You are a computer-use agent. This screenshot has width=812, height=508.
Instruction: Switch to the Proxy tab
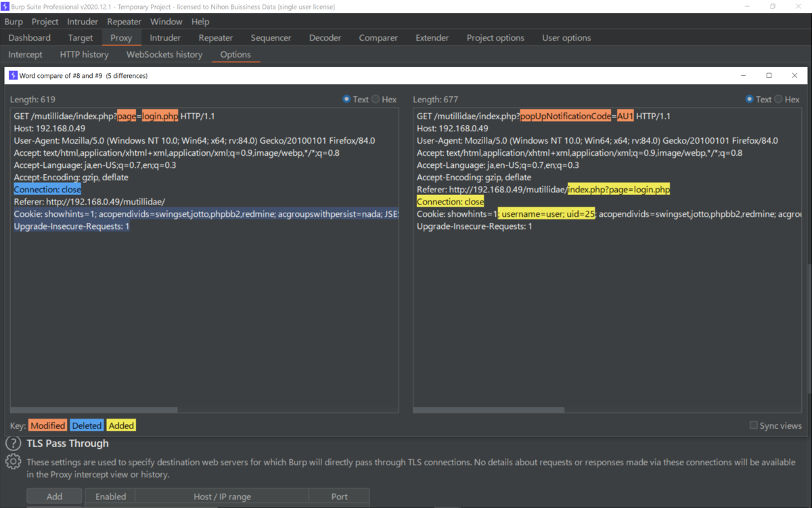pyautogui.click(x=121, y=38)
